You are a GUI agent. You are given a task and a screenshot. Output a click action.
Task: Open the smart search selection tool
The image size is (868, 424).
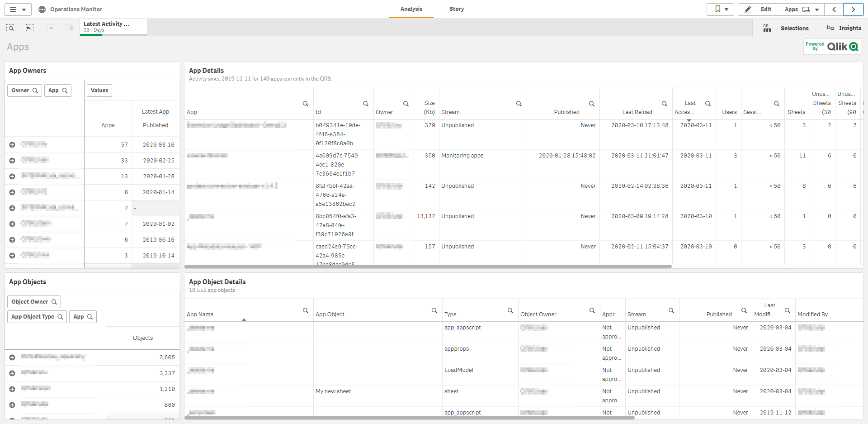10,28
